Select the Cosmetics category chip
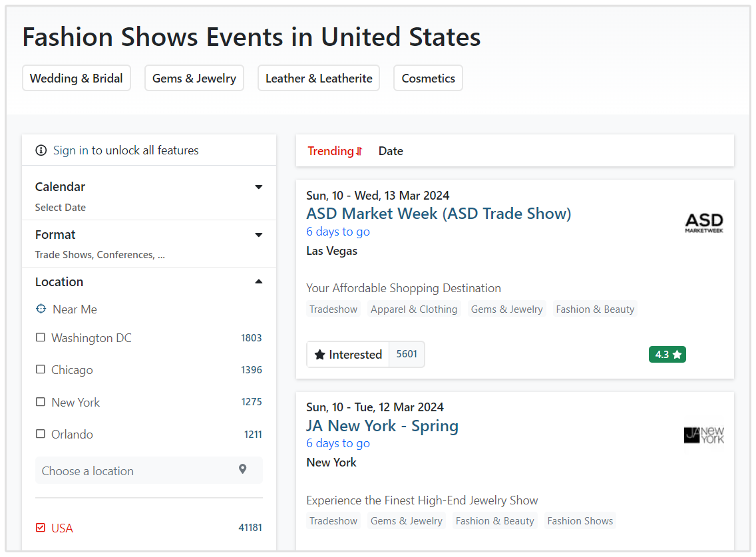756x557 pixels. pos(428,78)
